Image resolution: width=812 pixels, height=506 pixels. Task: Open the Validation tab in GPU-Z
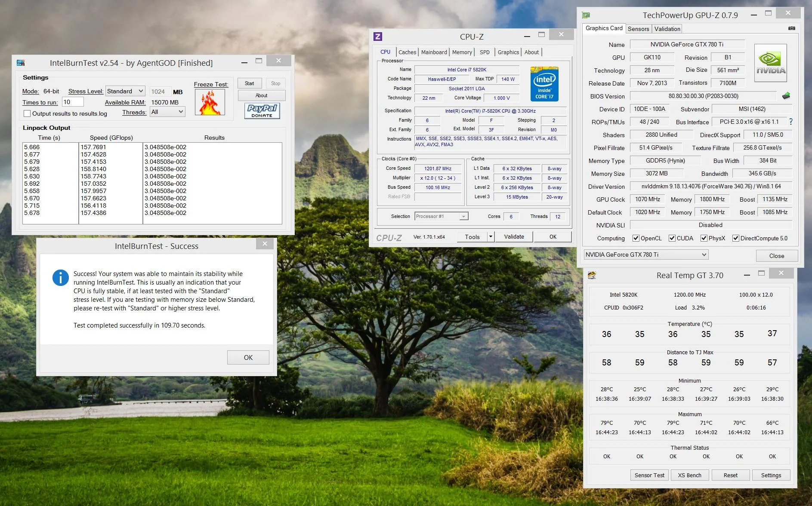667,29
